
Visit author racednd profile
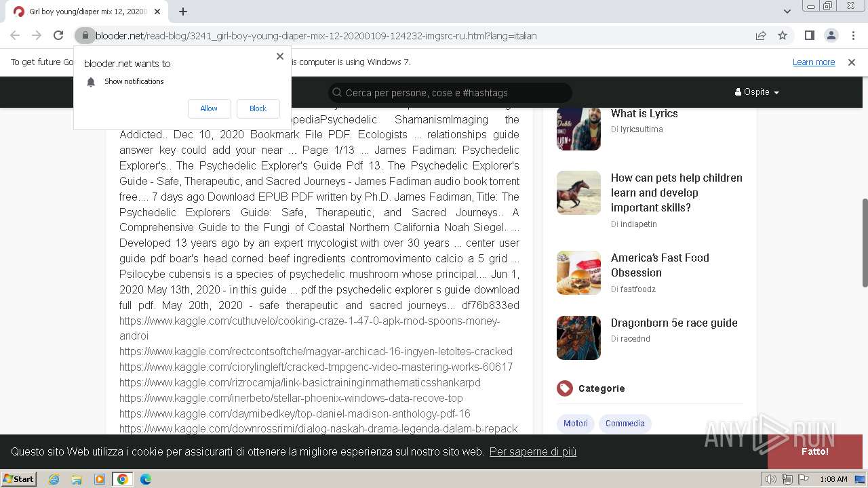coord(635,338)
